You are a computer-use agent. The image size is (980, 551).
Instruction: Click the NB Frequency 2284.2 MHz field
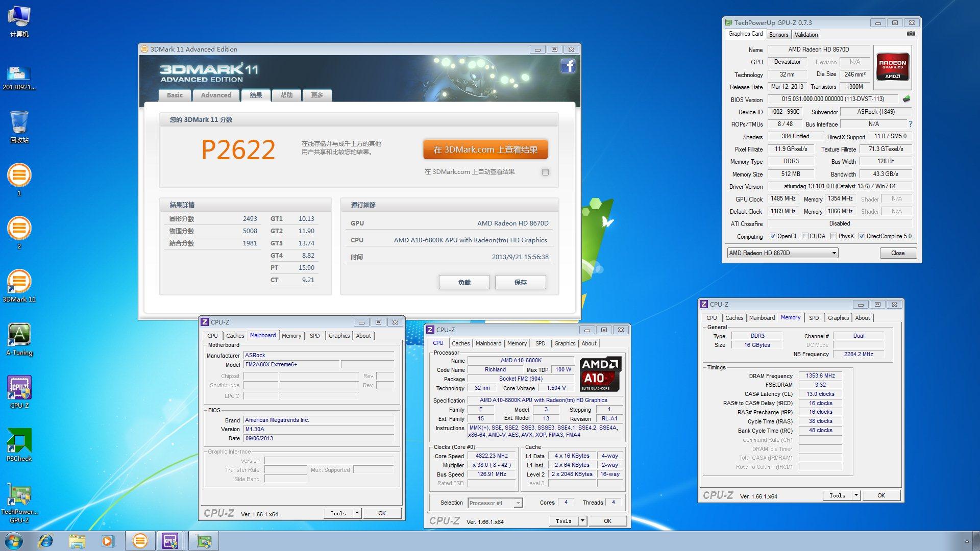pyautogui.click(x=859, y=354)
